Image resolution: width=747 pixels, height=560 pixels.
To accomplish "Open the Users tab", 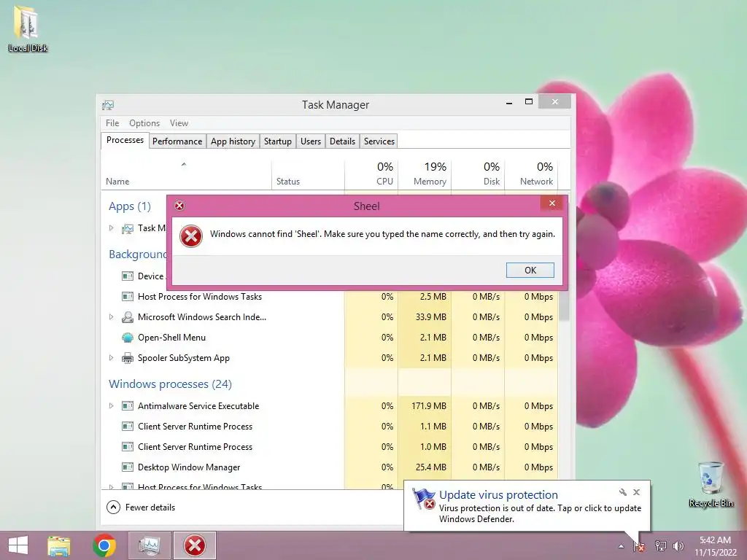I will pos(311,141).
